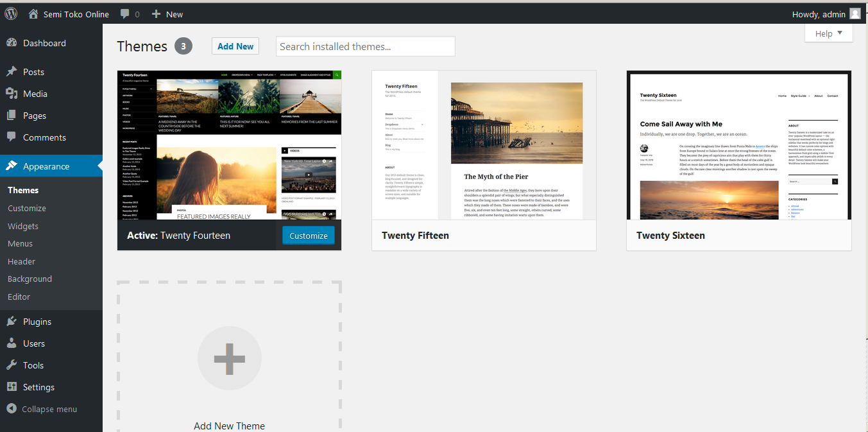The height and width of the screenshot is (432, 868).
Task: Select the Twenty Fourteen theme screenshot
Action: 230,146
